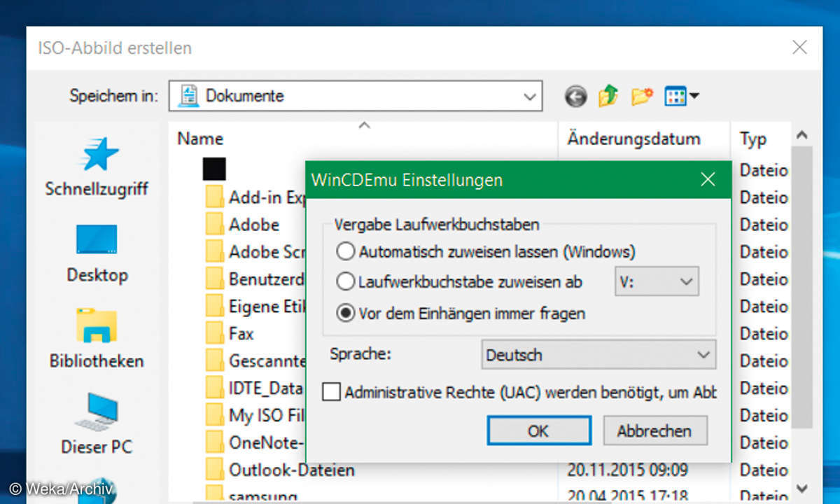Open Bibliotheken in the places sidebar
The image size is (840, 504).
[x=97, y=339]
